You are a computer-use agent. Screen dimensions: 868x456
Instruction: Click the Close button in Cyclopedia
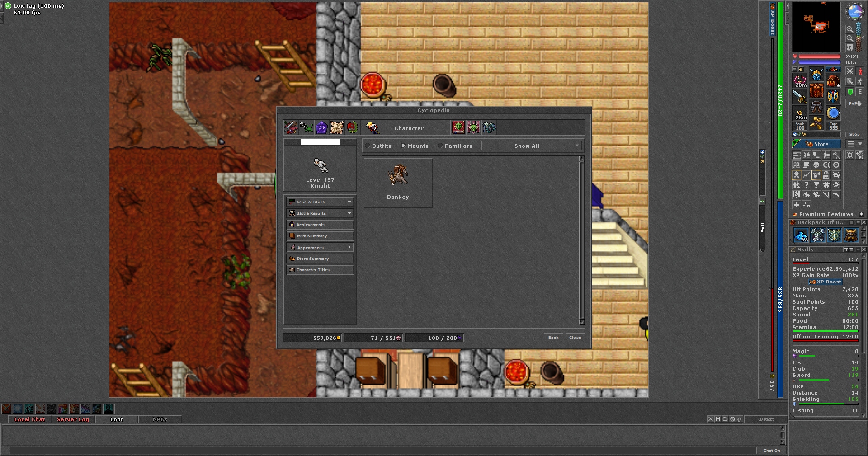coord(575,338)
